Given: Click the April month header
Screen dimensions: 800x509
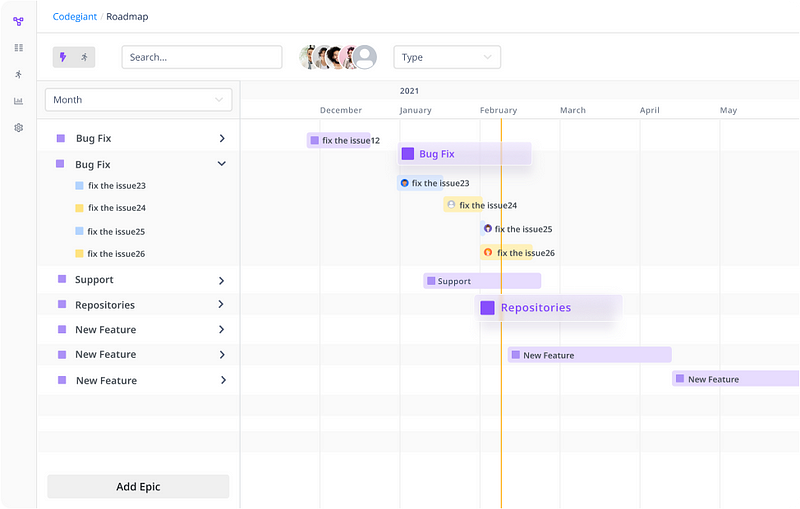Looking at the screenshot, I should click(649, 110).
